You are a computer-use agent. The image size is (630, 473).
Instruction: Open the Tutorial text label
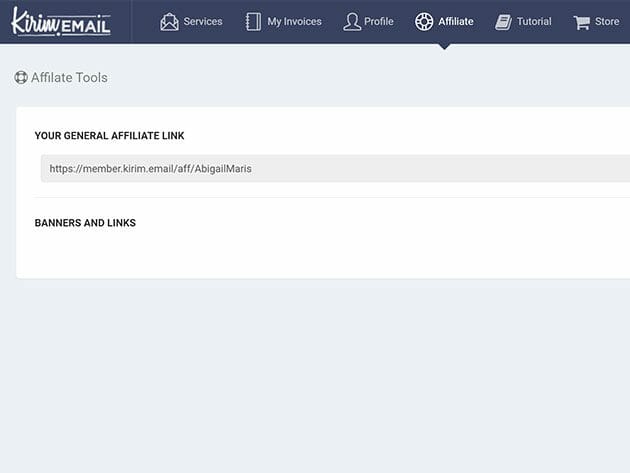tap(534, 22)
